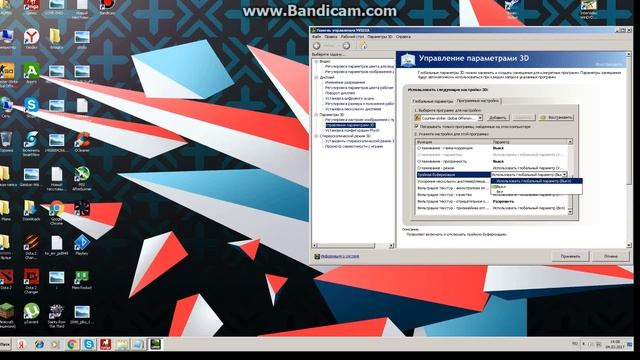Screen dimensions: 640x360
Task: Open the Рабочий стол menu
Action: click(x=352, y=37)
